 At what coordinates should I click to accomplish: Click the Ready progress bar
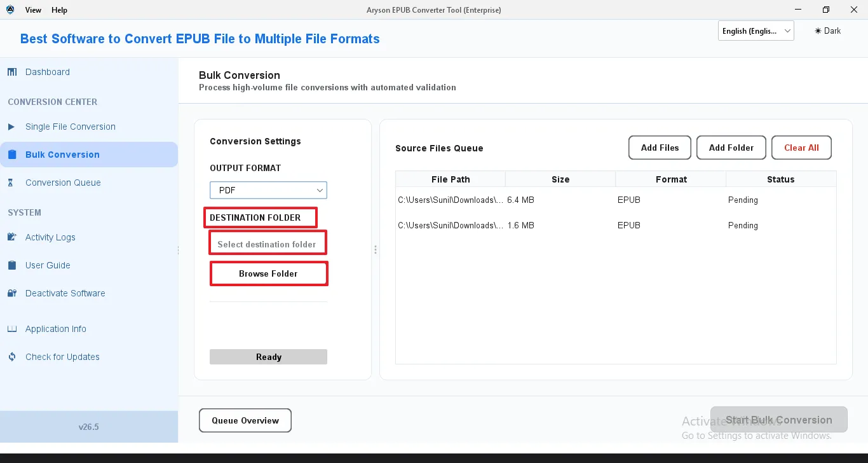point(268,357)
